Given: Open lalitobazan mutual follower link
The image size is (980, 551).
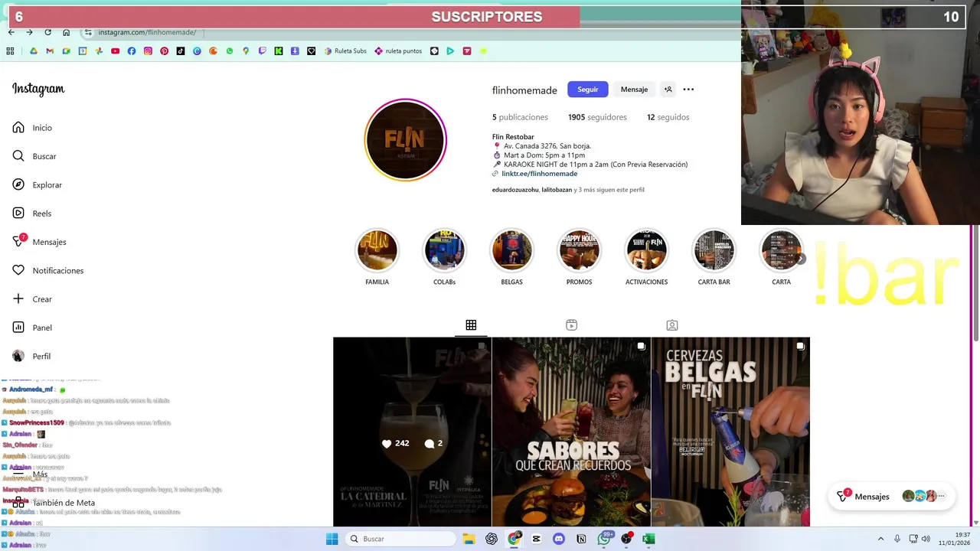Looking at the screenshot, I should pyautogui.click(x=557, y=190).
